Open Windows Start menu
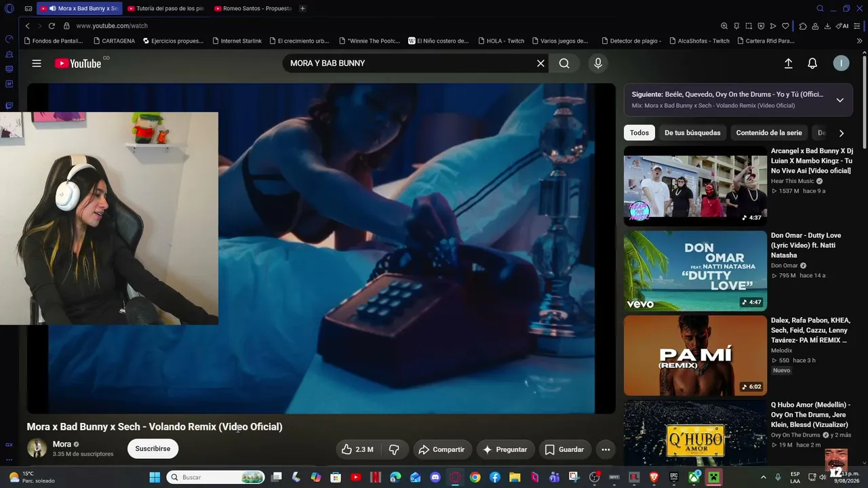 155,477
